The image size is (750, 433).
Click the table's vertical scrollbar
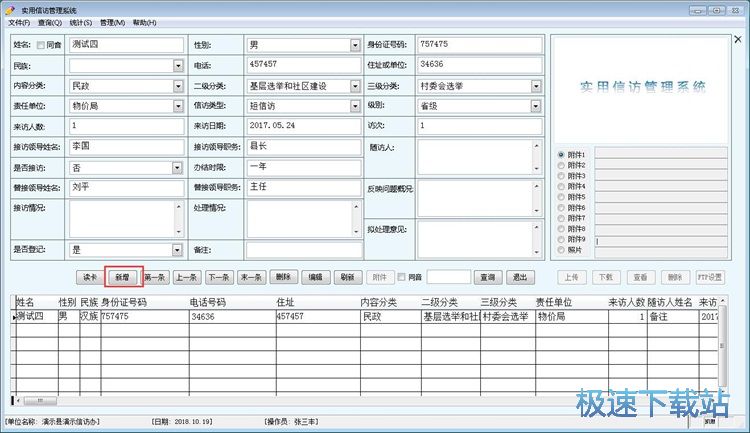(722, 345)
